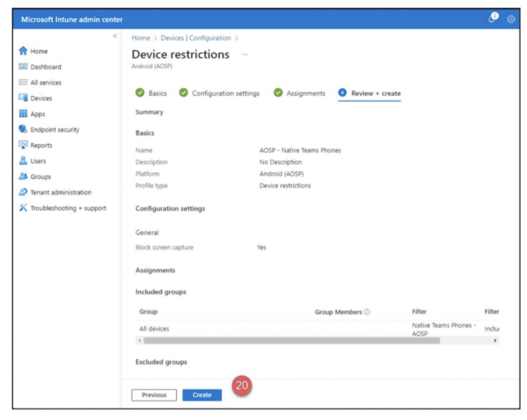Click the Included groups heading
527x420 pixels.
point(161,292)
